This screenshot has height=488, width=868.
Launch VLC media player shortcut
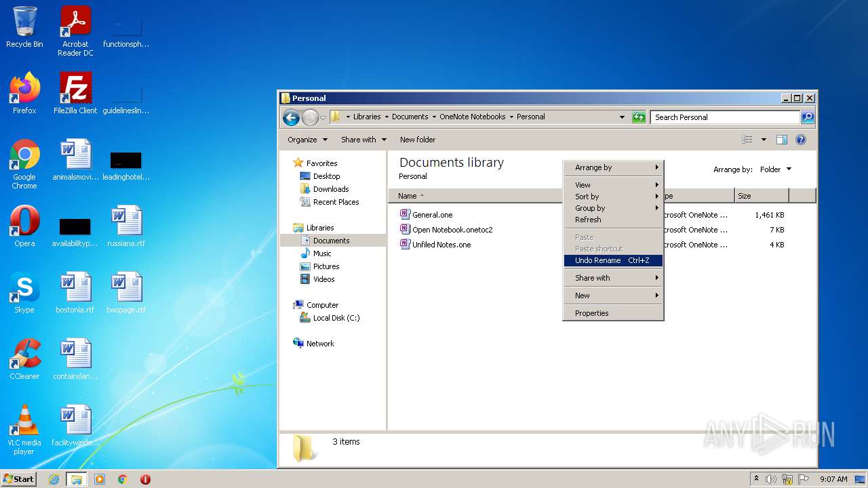click(x=24, y=429)
